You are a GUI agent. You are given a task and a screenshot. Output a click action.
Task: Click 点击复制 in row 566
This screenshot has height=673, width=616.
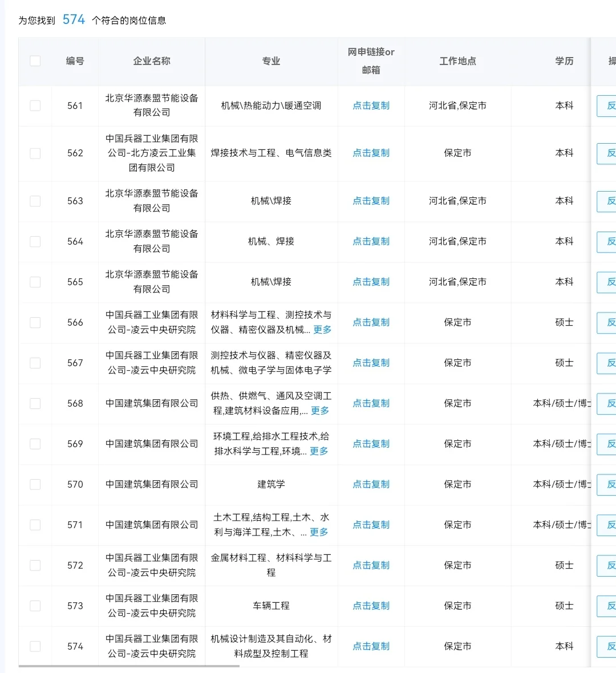[371, 322]
